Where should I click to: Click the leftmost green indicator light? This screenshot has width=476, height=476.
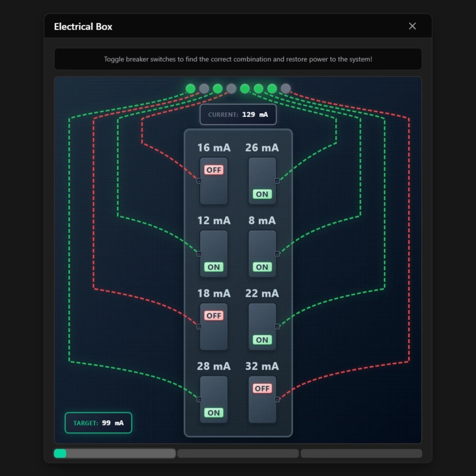tap(190, 88)
